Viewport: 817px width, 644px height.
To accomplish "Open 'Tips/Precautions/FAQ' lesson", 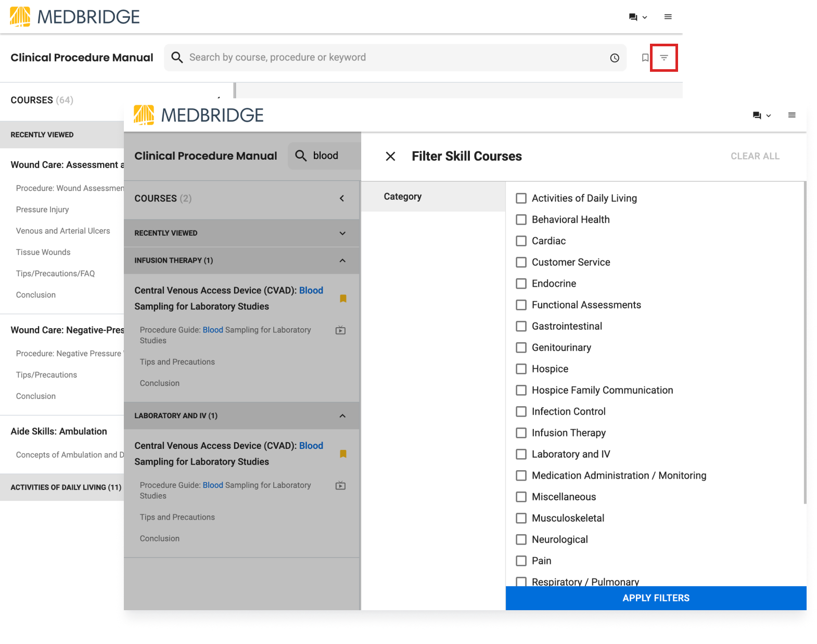I will coord(56,274).
